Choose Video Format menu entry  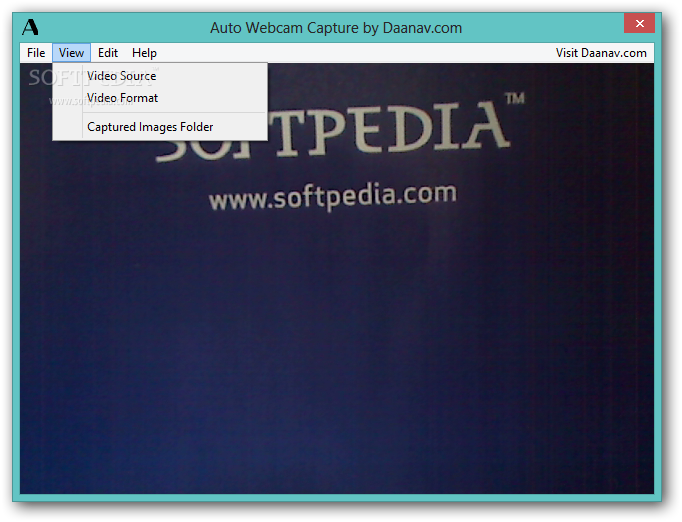click(160, 98)
